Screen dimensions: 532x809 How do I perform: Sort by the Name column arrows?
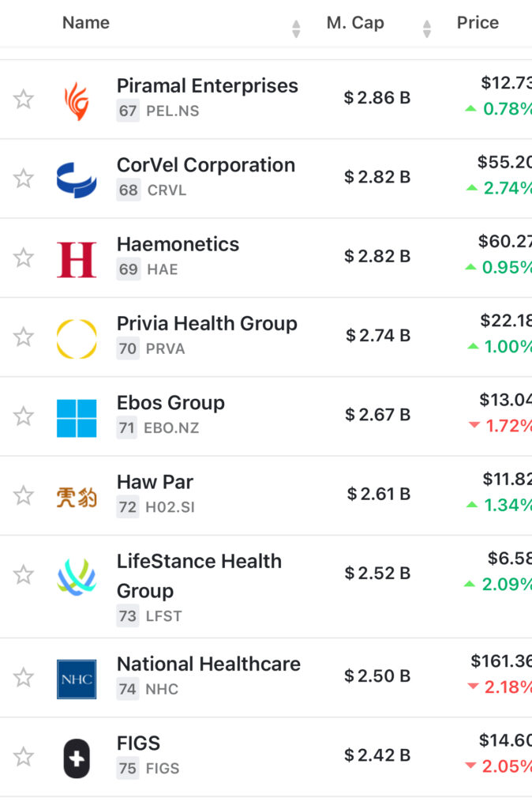pyautogui.click(x=296, y=29)
